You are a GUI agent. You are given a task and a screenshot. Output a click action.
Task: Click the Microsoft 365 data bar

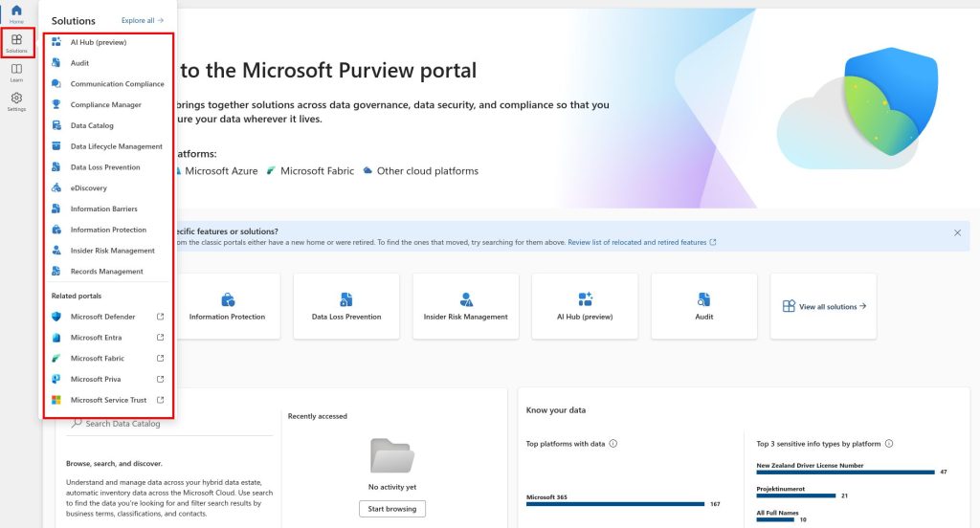(x=615, y=504)
